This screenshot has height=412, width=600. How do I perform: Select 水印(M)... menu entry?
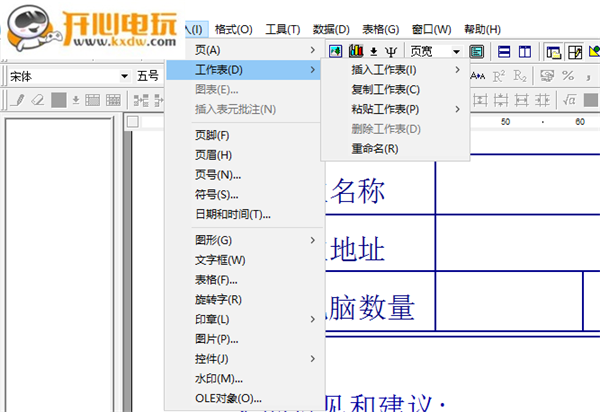pos(243,379)
